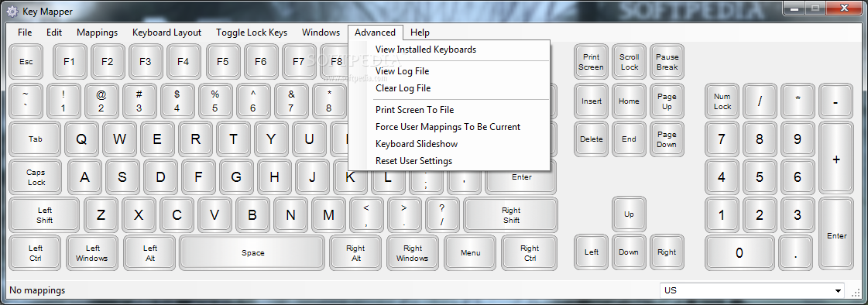The image size is (868, 305).
Task: Select the F2 key
Action: coord(108,62)
